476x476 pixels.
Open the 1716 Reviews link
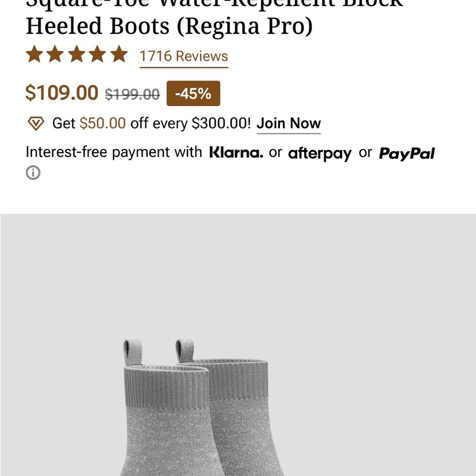click(183, 57)
